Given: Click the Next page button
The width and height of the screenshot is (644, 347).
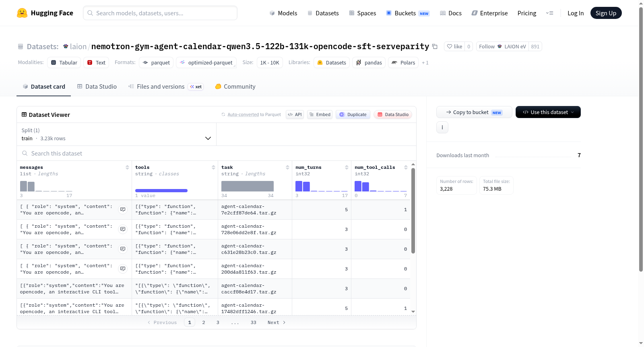Looking at the screenshot, I should 277,322.
